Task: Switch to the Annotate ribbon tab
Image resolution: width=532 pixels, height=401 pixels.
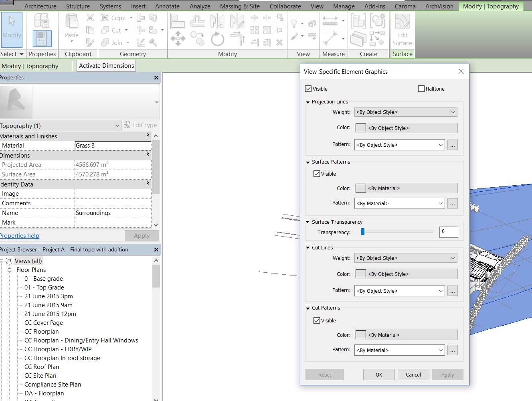Action: [167, 6]
